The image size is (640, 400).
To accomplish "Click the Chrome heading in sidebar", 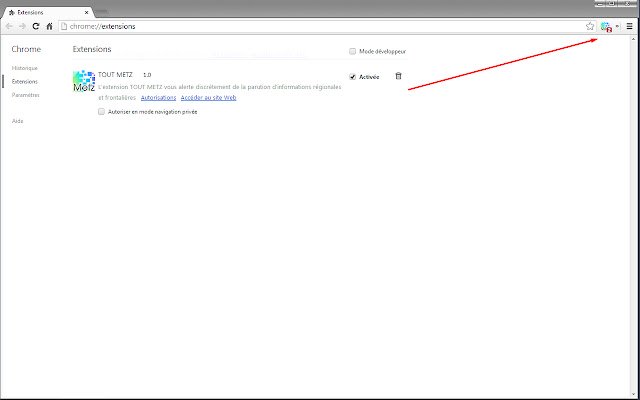I will pos(26,49).
